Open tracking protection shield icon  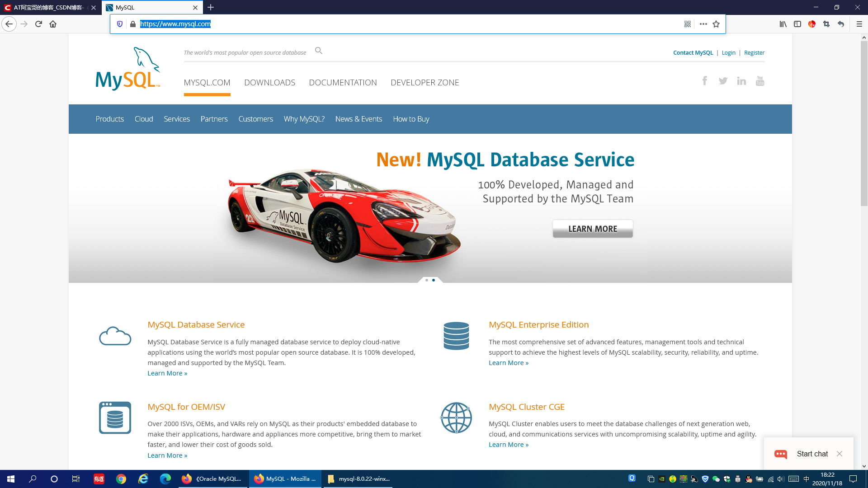[120, 24]
